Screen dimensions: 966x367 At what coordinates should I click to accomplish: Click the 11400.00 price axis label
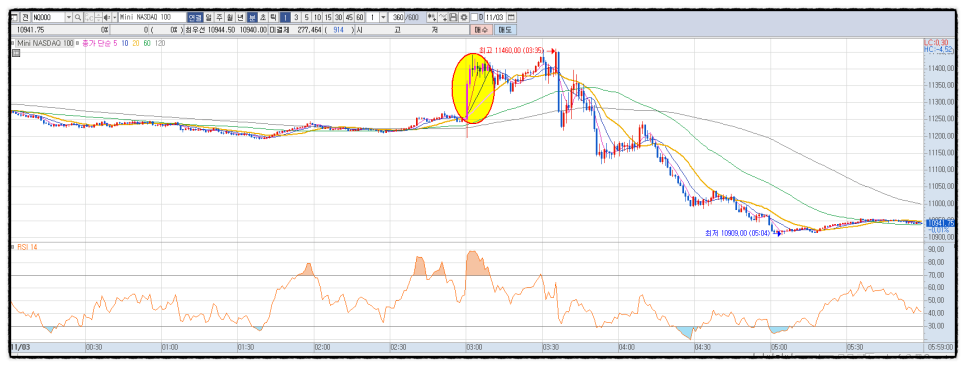[942, 68]
